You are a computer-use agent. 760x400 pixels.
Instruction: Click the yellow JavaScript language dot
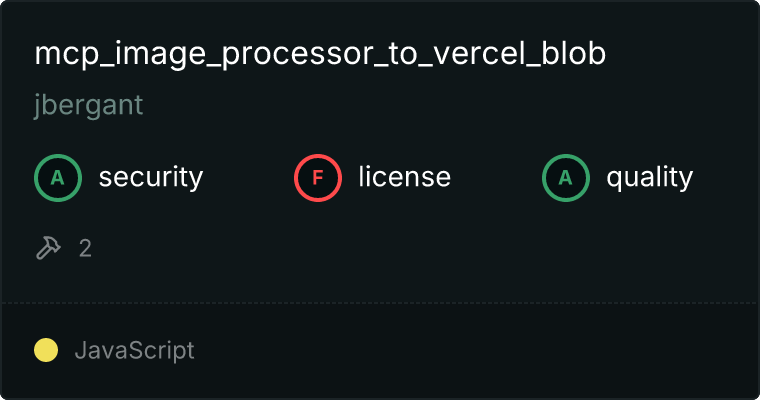[x=45, y=350]
